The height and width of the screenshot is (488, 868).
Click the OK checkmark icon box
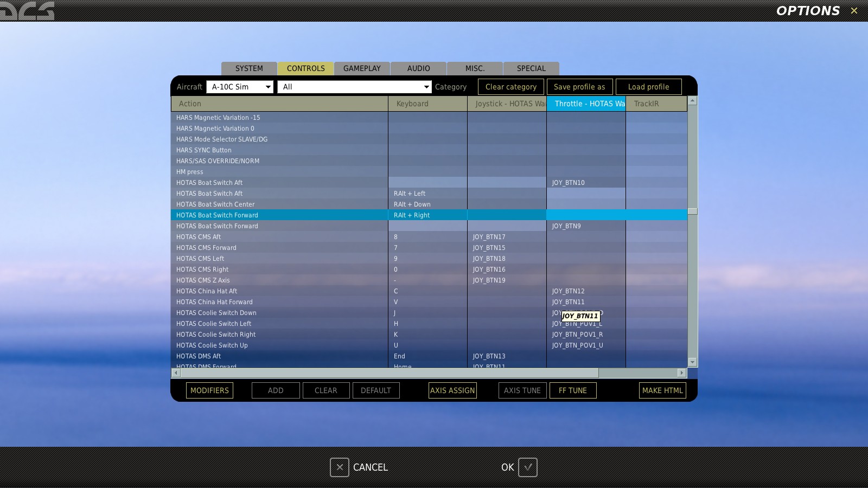528,467
